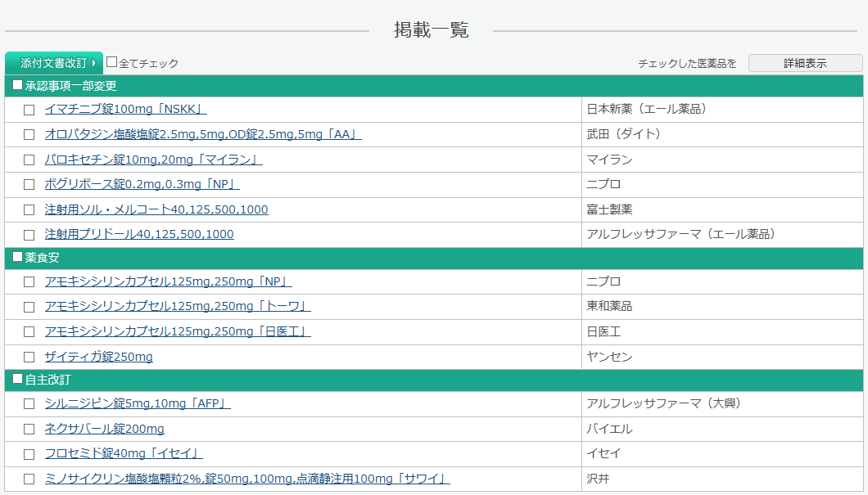Viewport: 868px width, 495px height.
Task: Open アモキシシリンカプセル「トーワ」 link
Action: (x=178, y=306)
